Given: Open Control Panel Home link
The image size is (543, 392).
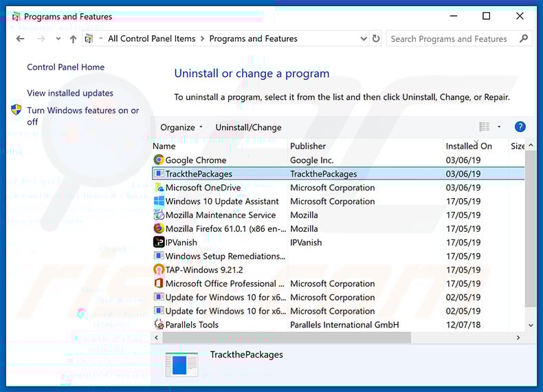Looking at the screenshot, I should [x=65, y=67].
